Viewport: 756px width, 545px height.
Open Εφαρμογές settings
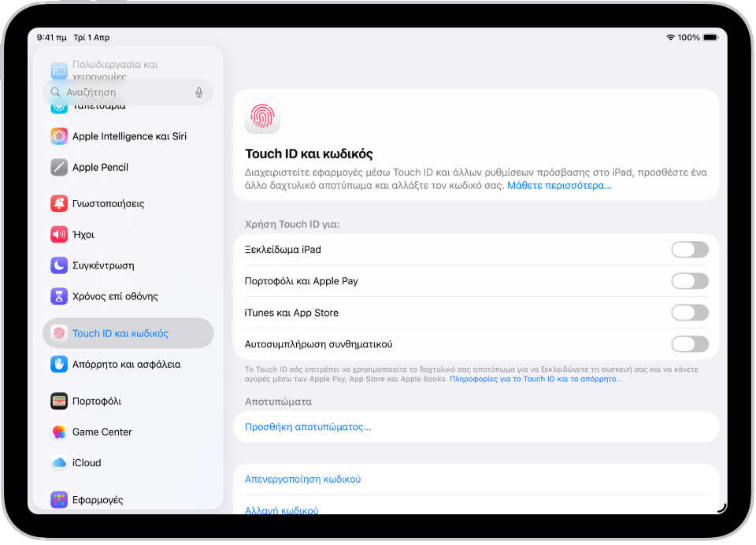click(128, 499)
